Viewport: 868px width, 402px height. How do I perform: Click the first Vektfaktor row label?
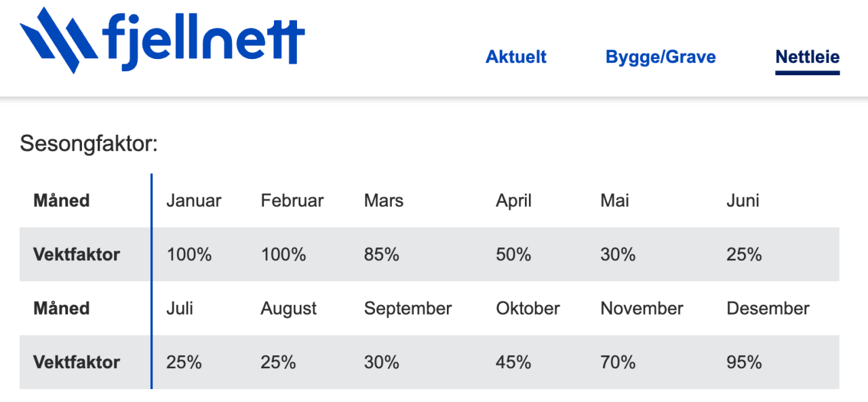point(77,255)
